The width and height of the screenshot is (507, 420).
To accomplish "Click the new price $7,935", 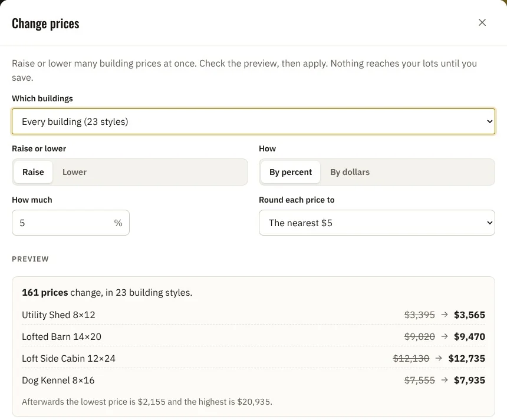I will (469, 381).
